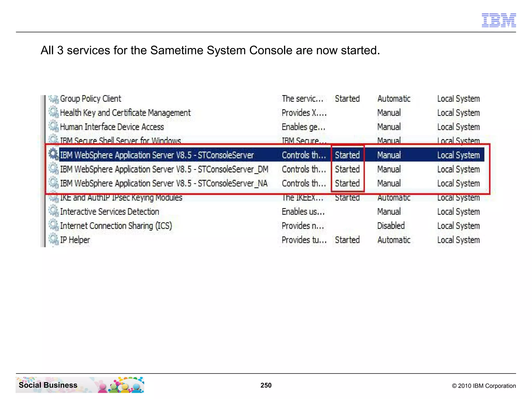Click Local System log-on of Health Key row
Image resolution: width=532 pixels, height=399 pixels.
coord(458,113)
